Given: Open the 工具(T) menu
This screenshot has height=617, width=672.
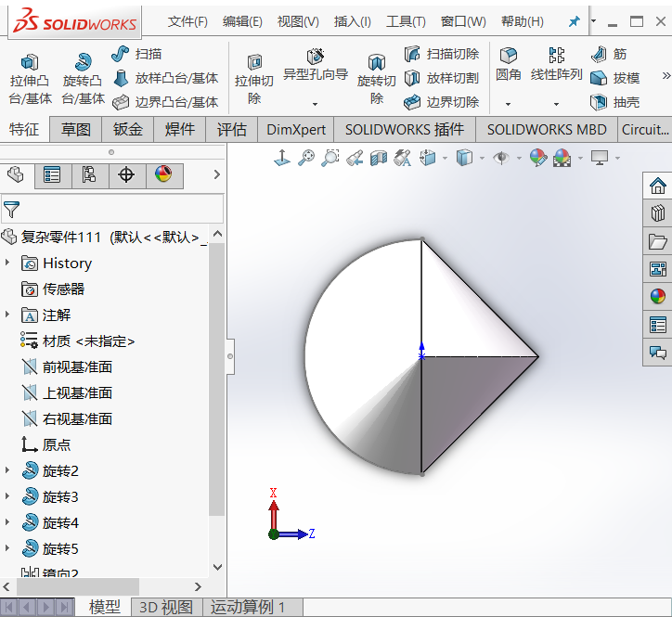Looking at the screenshot, I should (x=406, y=21).
